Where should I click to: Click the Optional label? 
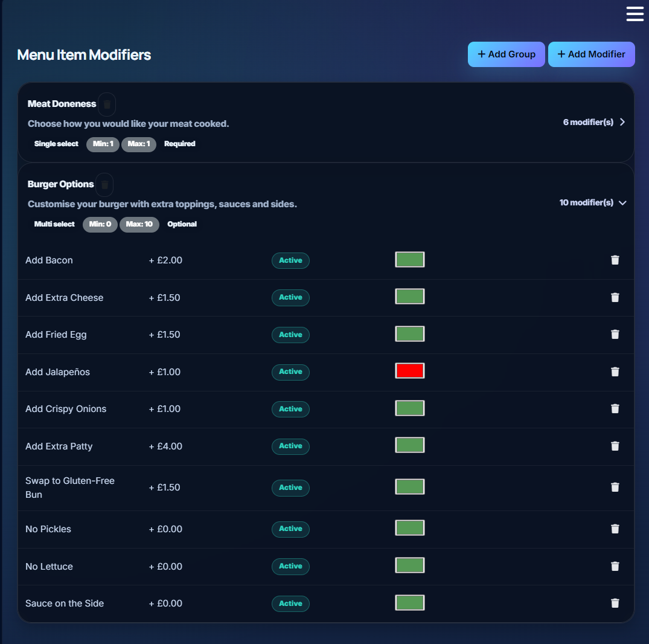pyautogui.click(x=182, y=224)
